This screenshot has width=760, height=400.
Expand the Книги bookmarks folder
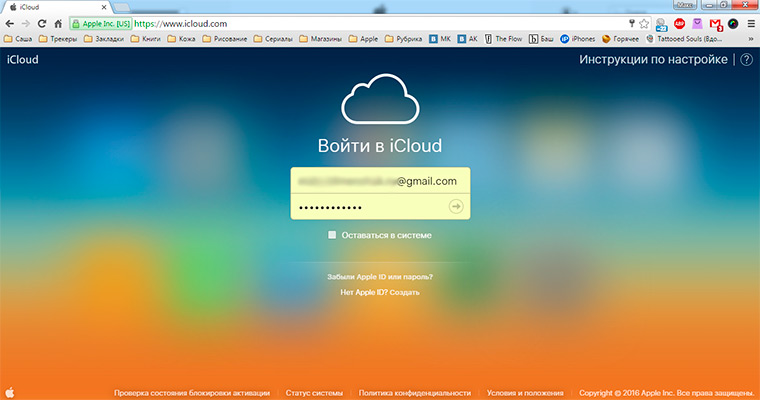[145, 39]
